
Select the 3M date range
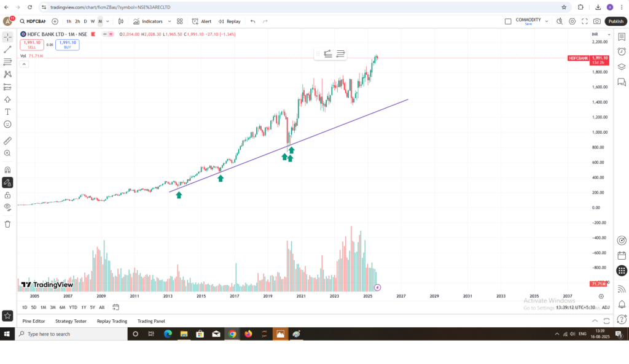click(x=53, y=308)
